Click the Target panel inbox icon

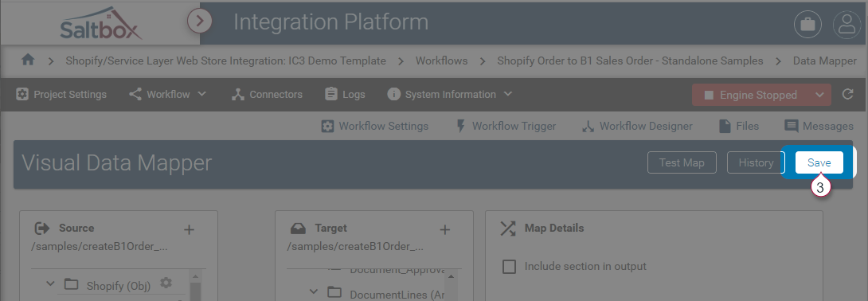click(x=298, y=228)
